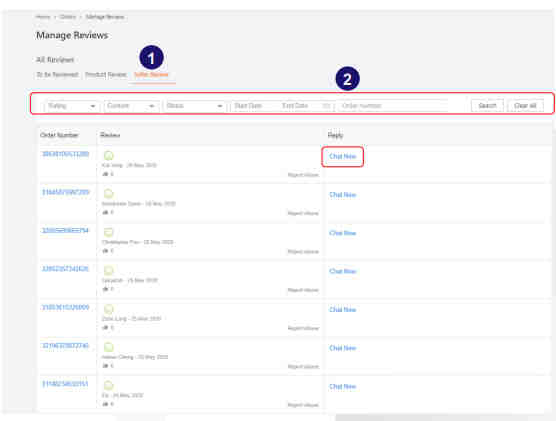The height and width of the screenshot is (421, 556).
Task: Click the smiley rating icon in the second review
Action: point(109,194)
